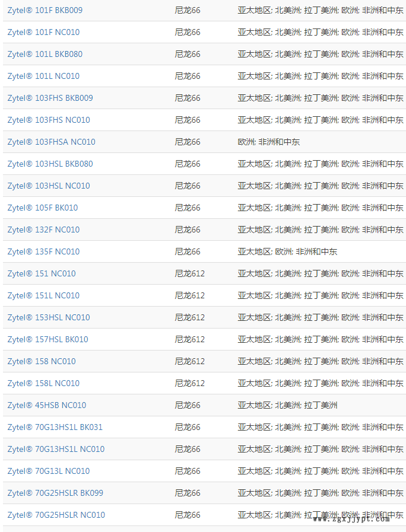406x532 pixels.
Task: Open Zytel® 70G13HS1L BK031 product link
Action: click(55, 427)
